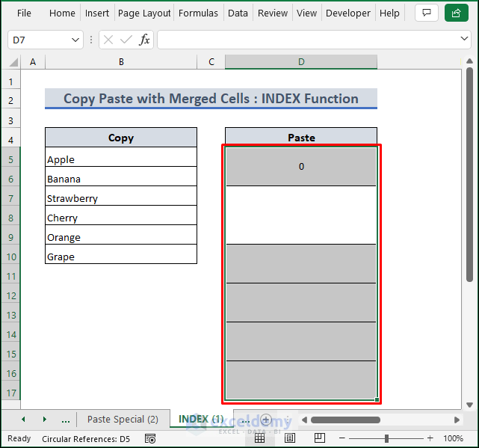Click inside the formula bar input

(x=306, y=40)
